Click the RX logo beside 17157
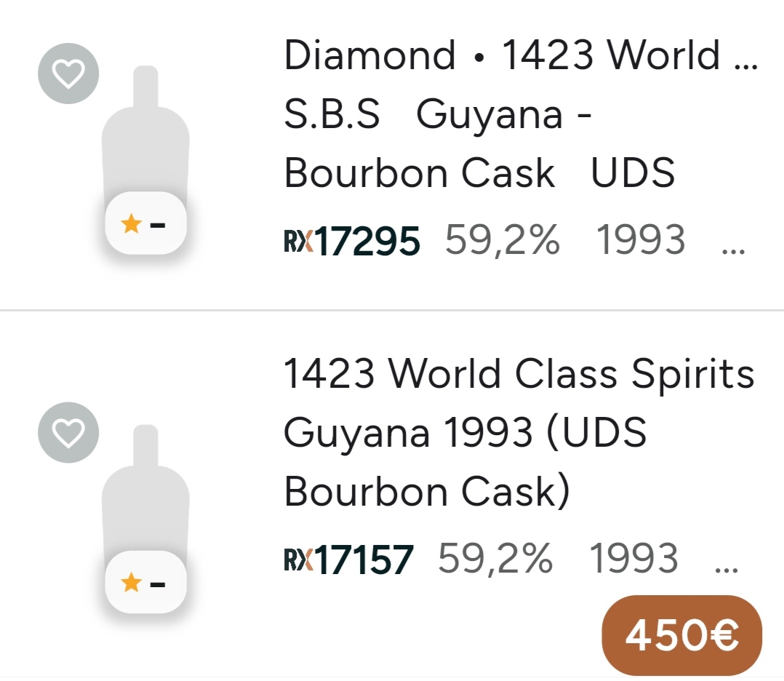784x681 pixels. pos(299,560)
